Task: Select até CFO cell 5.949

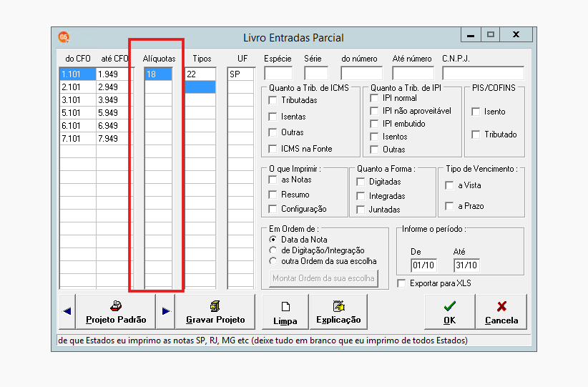Action: pyautogui.click(x=114, y=113)
